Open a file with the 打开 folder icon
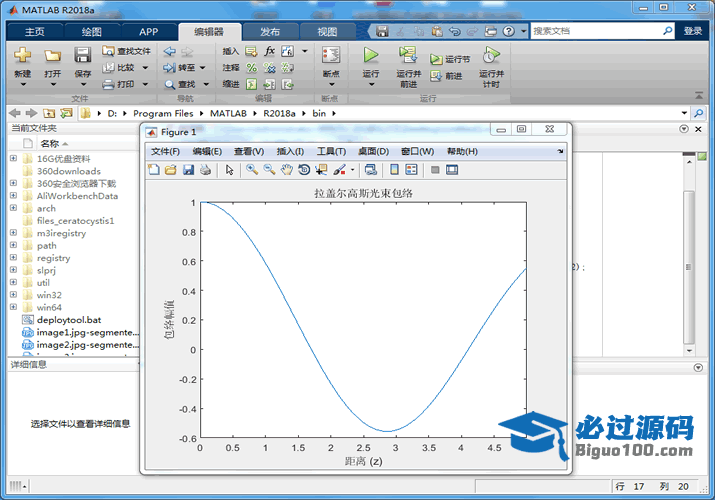This screenshot has height=500, width=715. (52, 56)
